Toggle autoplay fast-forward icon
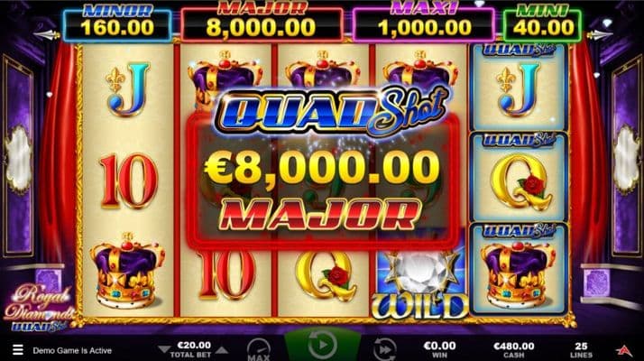 click(x=385, y=349)
